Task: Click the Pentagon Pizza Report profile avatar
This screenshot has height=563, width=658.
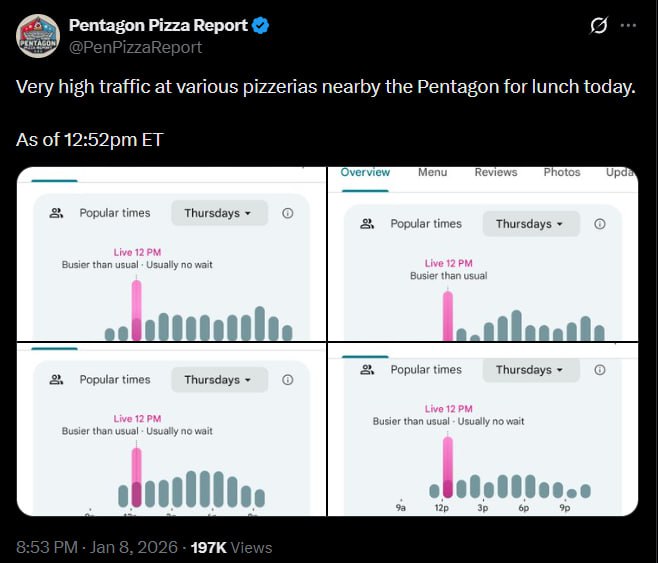Action: pos(37,36)
